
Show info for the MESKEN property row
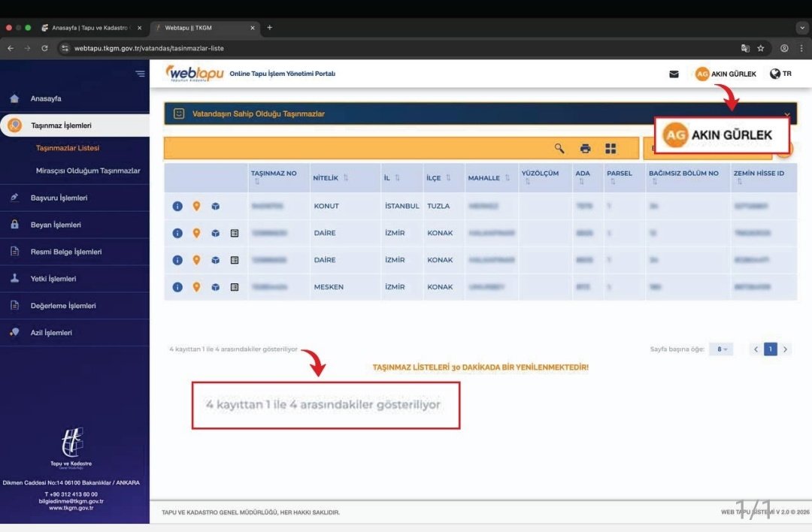pos(177,287)
